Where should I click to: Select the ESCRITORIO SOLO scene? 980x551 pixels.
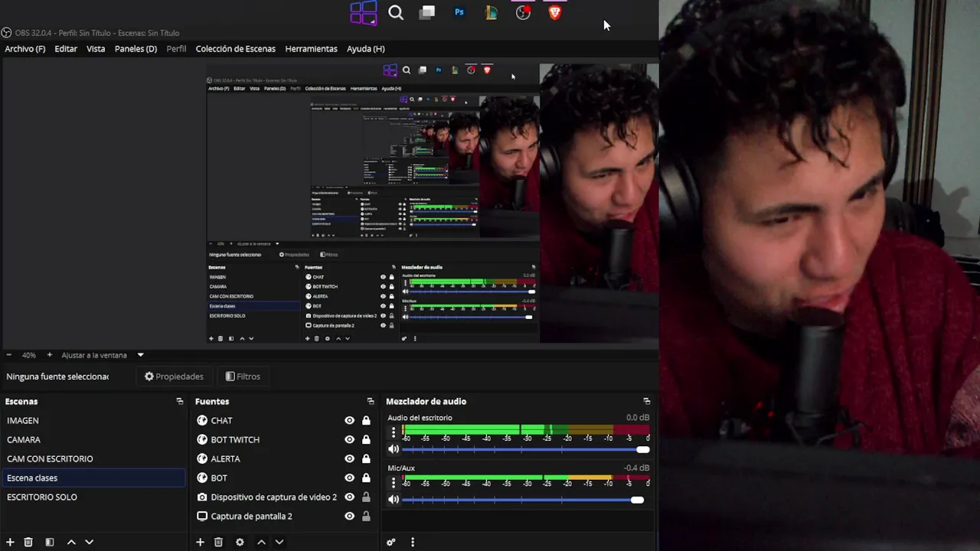(x=93, y=497)
